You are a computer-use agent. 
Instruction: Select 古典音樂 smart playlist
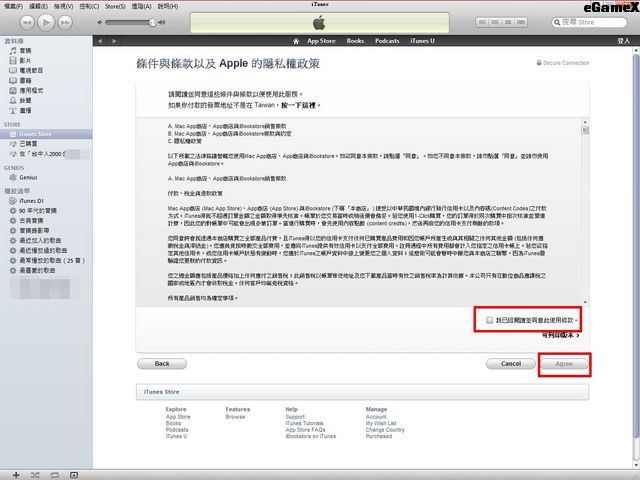point(31,221)
